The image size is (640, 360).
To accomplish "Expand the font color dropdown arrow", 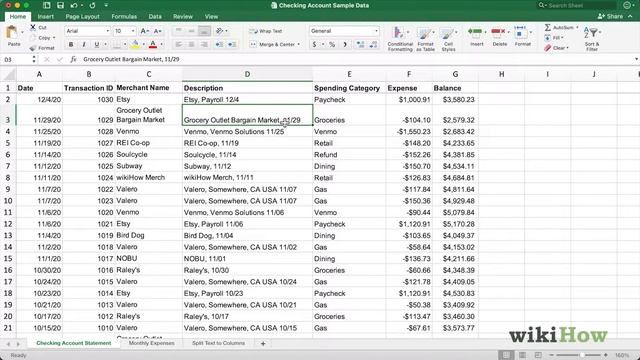I will coord(162,44).
